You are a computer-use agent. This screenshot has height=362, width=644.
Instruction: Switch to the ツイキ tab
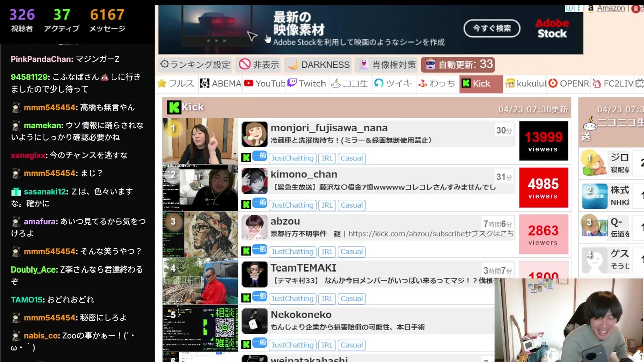click(x=393, y=84)
